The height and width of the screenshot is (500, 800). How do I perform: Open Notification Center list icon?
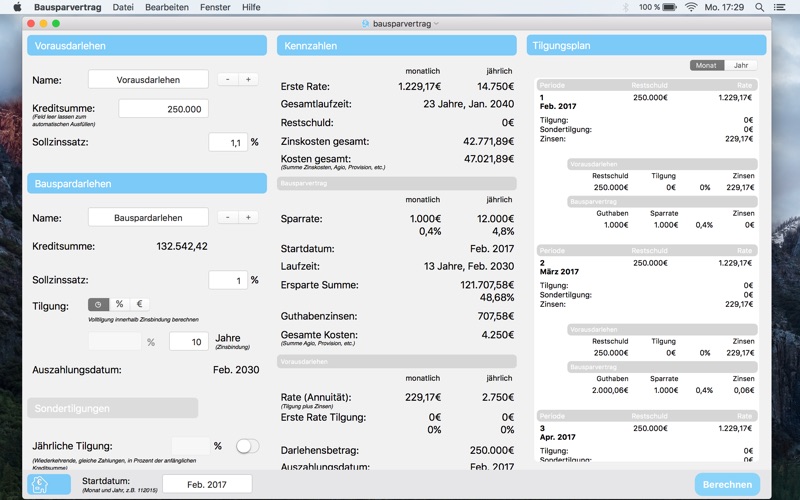(x=779, y=7)
